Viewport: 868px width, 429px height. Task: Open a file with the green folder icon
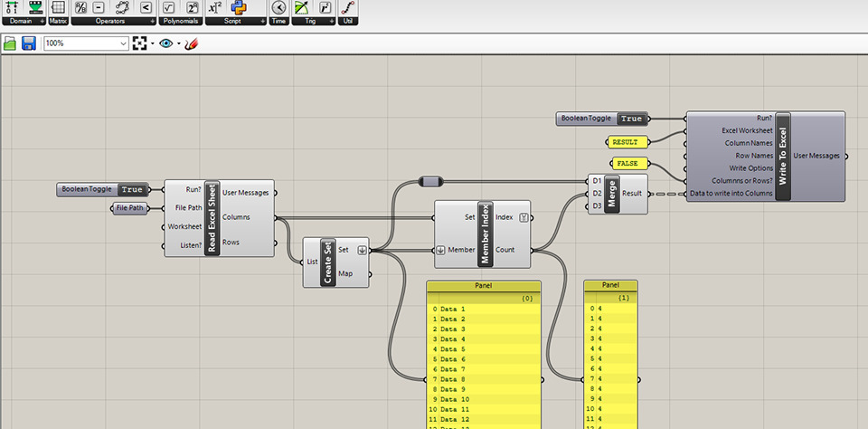pos(9,43)
